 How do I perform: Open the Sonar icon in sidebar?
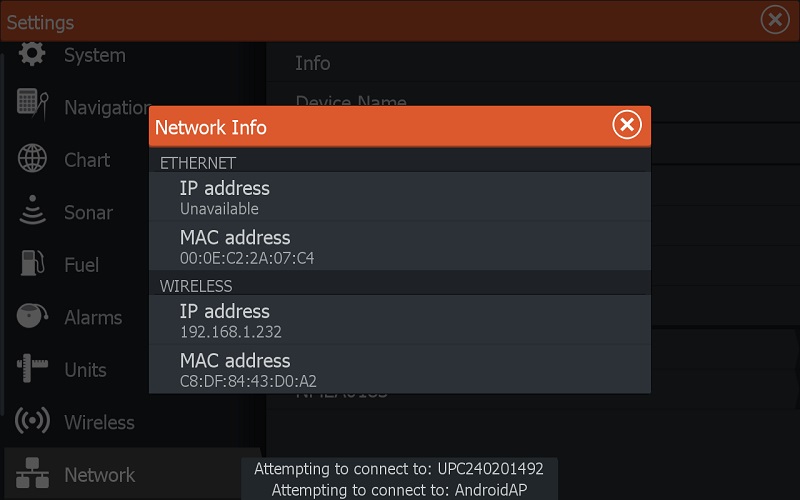coord(32,212)
